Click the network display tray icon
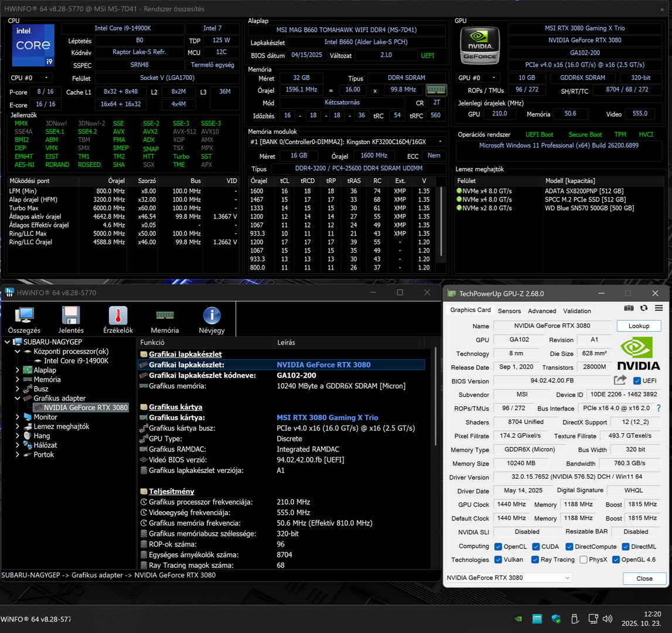The image size is (672, 633). tap(593, 618)
